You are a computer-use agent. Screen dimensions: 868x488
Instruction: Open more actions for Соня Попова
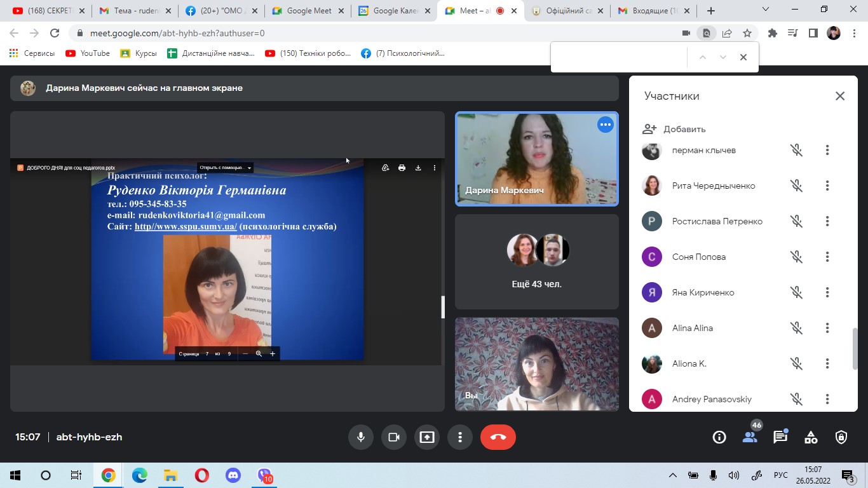pos(827,257)
